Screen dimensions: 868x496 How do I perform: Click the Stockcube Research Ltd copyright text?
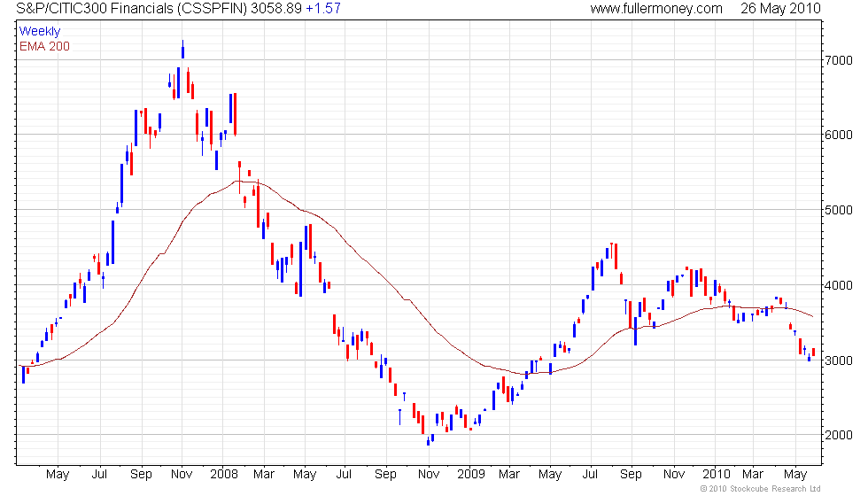click(x=760, y=489)
